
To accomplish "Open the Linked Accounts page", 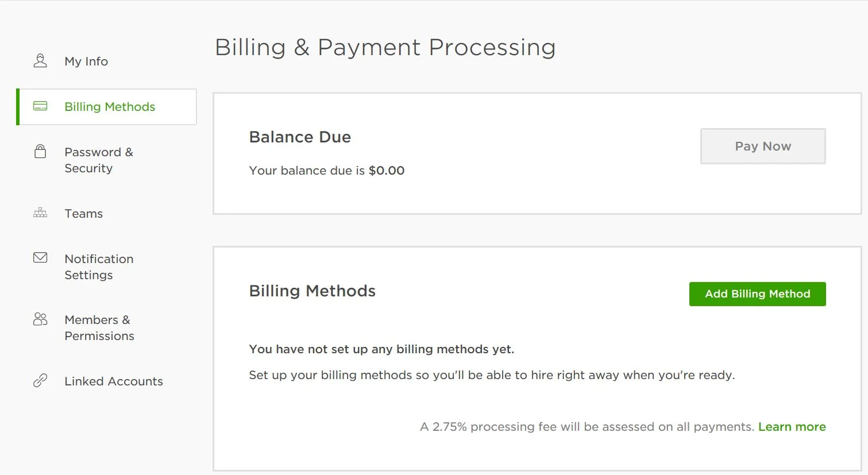I will (114, 381).
